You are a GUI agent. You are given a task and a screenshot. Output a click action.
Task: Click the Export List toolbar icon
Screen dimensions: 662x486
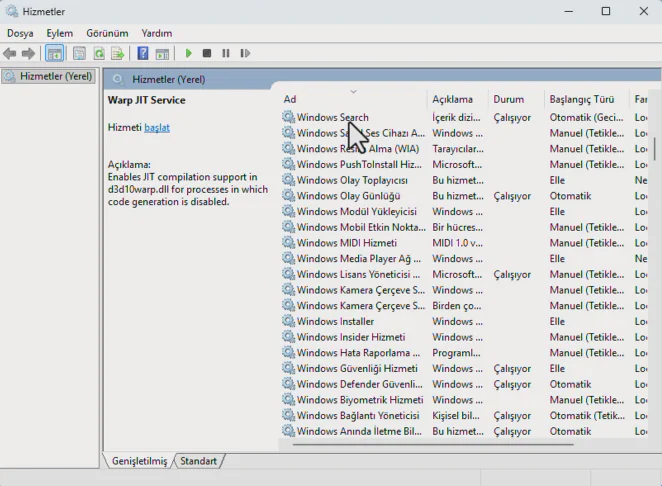click(x=118, y=53)
